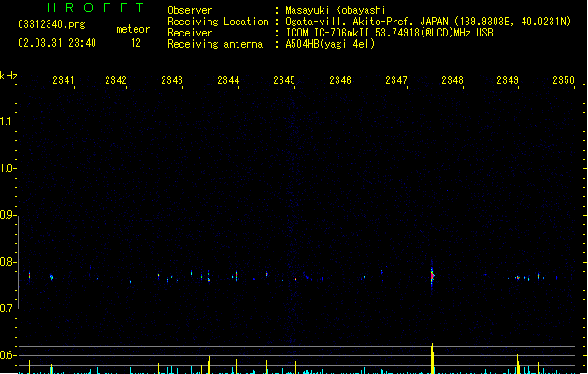Click the HROFFT title text
This screenshot has width=588, height=374.
[95, 7]
